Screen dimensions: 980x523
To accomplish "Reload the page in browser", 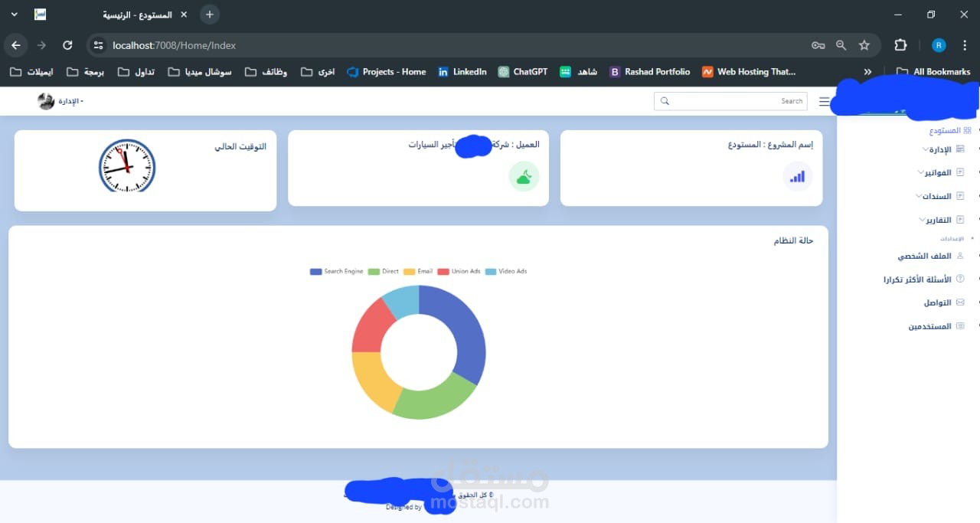I will point(67,45).
